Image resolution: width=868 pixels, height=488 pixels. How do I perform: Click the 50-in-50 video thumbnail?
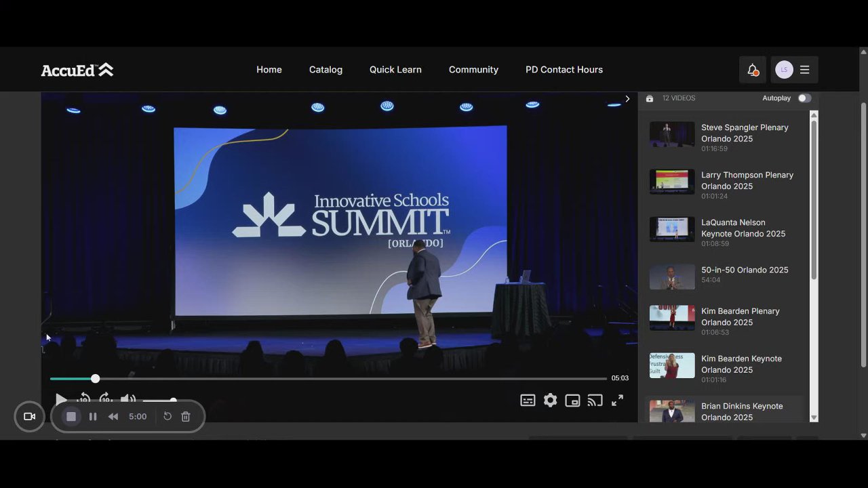pos(672,277)
